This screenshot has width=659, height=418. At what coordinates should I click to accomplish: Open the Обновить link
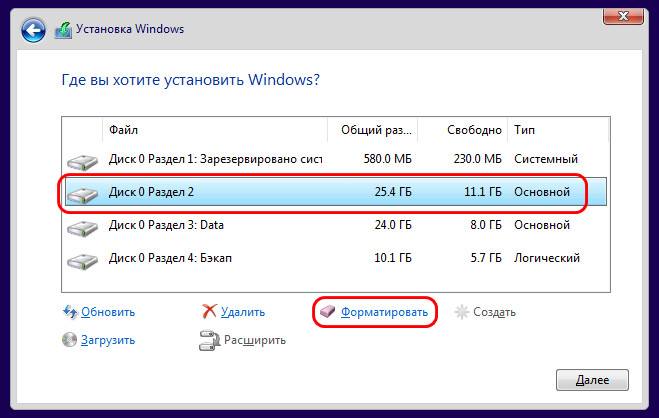point(108,312)
